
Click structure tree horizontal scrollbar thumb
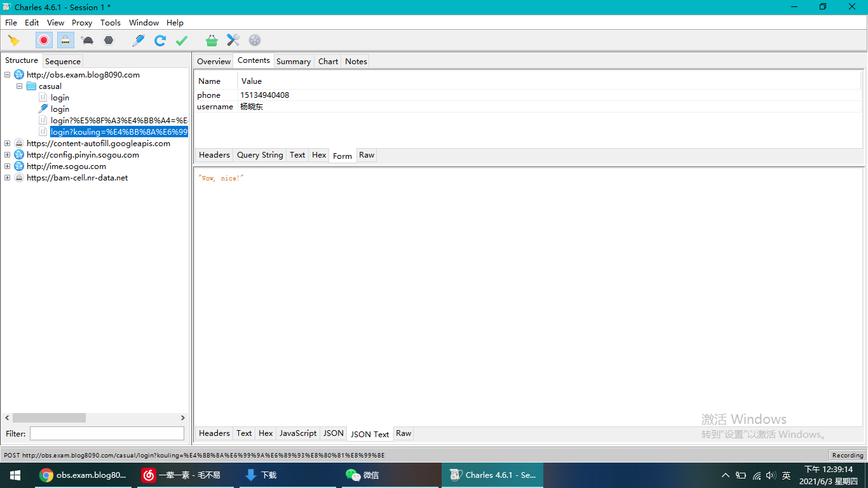[49, 418]
